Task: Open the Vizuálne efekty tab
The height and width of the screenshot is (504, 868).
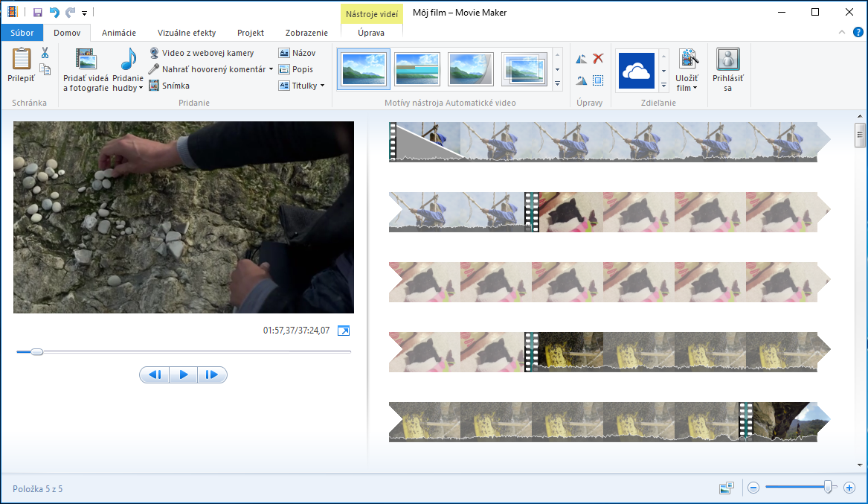Action: click(187, 33)
